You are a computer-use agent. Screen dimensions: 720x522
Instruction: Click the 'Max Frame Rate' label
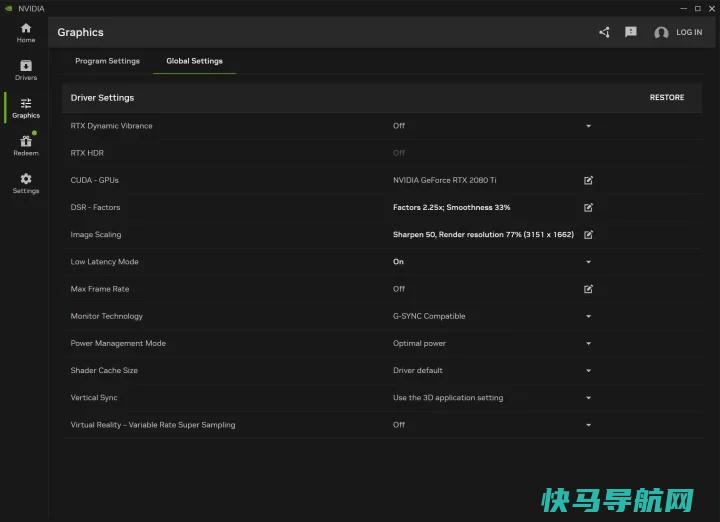click(x=100, y=289)
